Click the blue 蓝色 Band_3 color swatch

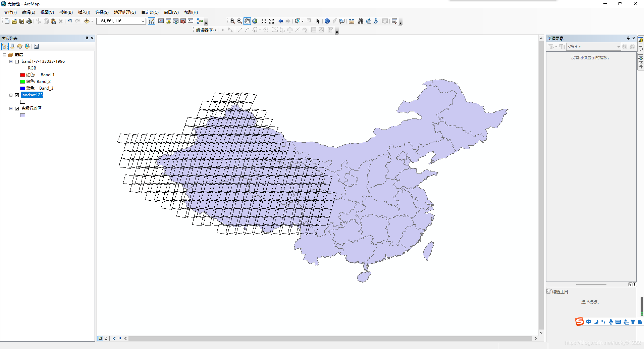click(22, 88)
